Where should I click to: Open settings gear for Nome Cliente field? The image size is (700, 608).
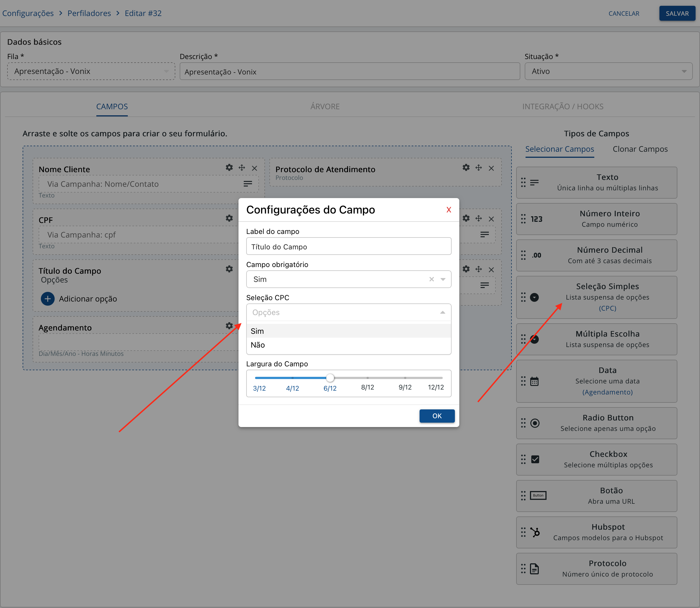click(x=229, y=168)
